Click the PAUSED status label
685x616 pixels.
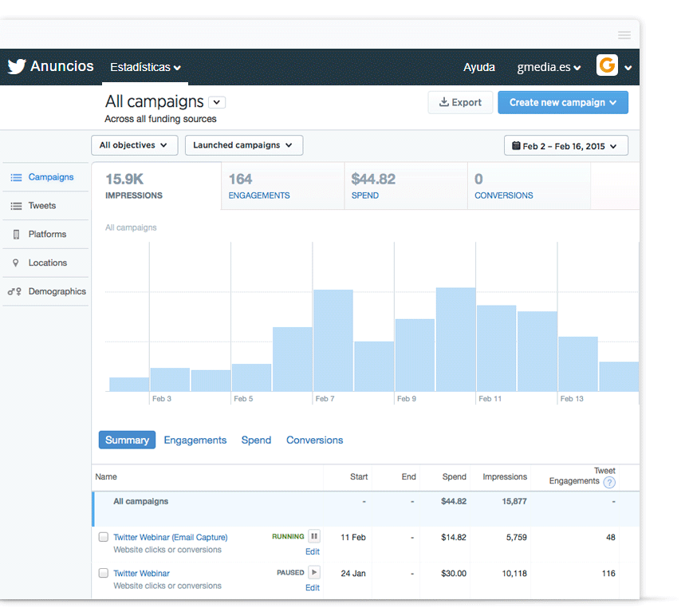(x=290, y=573)
